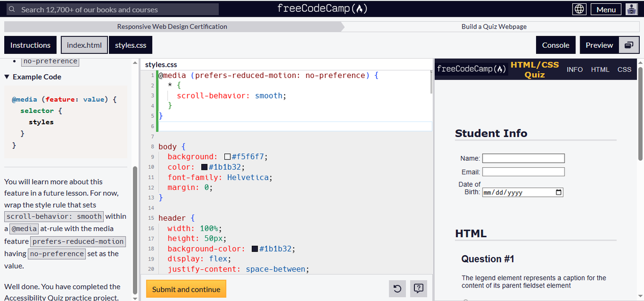
Task: Click empty editor line 6
Action: 294,126
